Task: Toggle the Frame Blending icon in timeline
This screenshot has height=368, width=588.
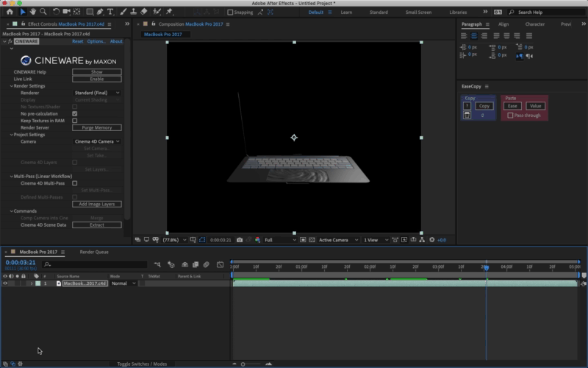Action: click(196, 265)
